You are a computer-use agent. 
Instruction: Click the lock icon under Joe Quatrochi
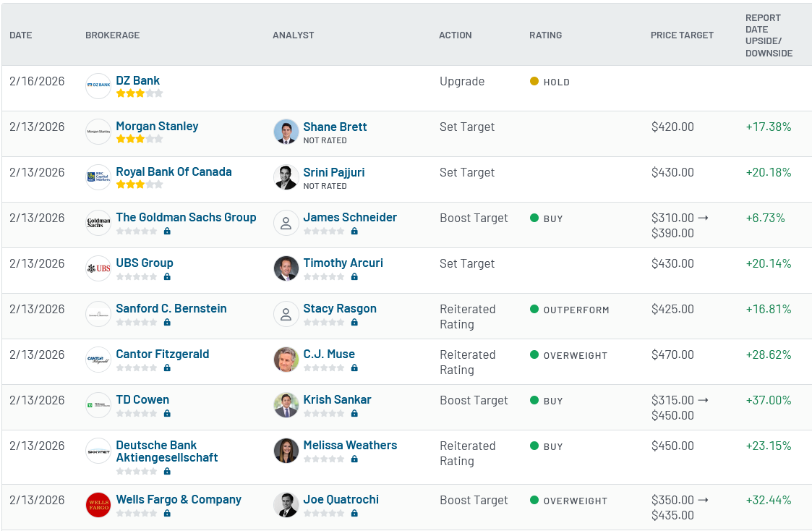tap(354, 514)
